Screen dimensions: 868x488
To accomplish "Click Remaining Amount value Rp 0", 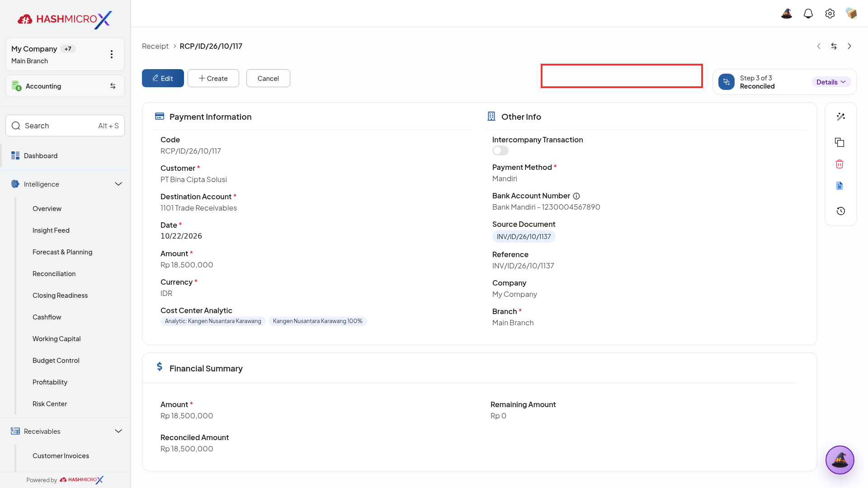I will click(x=498, y=416).
